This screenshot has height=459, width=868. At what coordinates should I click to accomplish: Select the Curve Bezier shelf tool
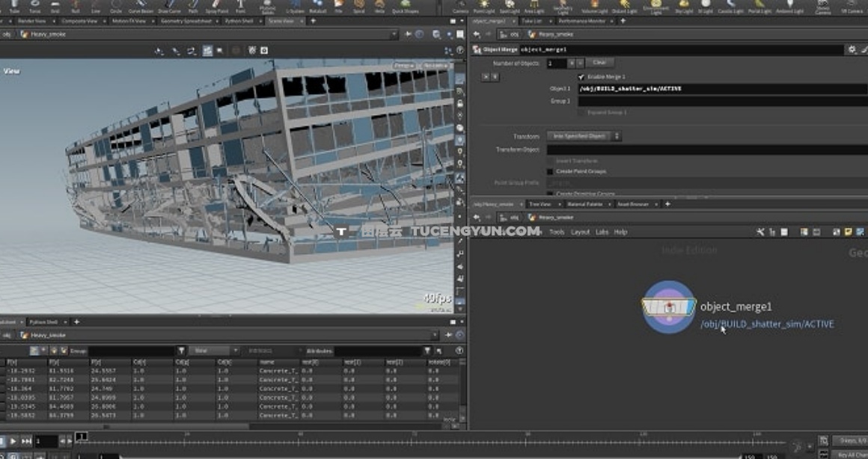(x=140, y=8)
